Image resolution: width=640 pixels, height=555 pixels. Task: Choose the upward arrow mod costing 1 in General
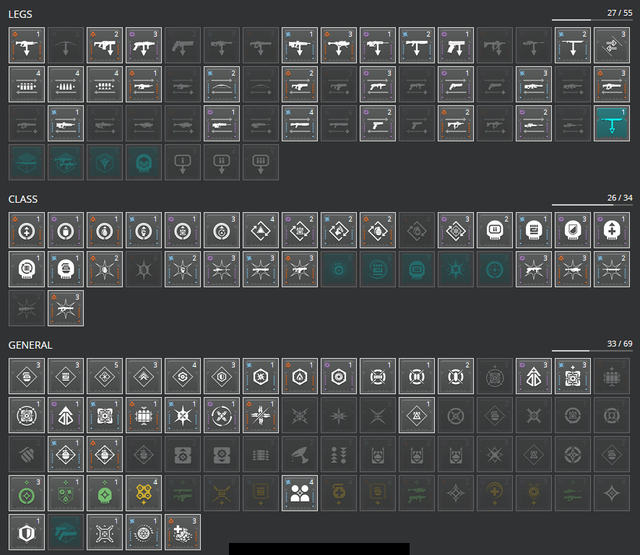(x=66, y=415)
